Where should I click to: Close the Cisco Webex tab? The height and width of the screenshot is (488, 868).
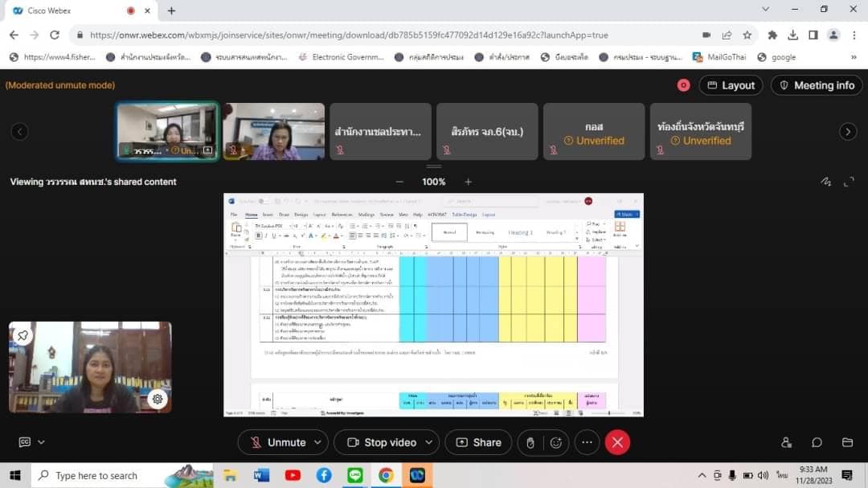click(147, 10)
